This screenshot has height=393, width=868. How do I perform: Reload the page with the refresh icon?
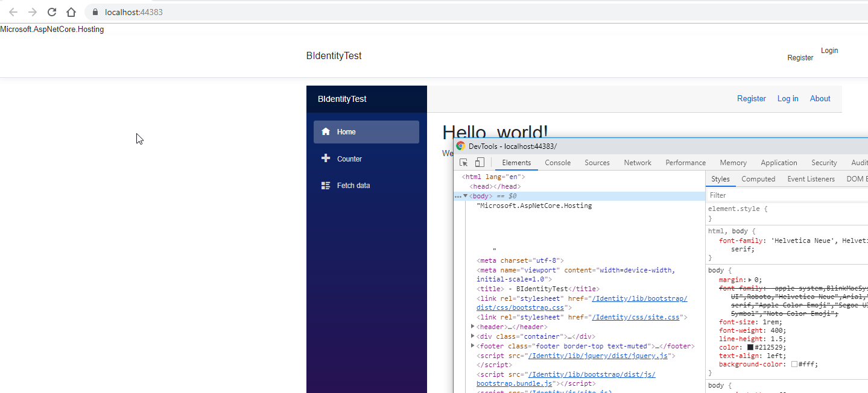pos(52,12)
